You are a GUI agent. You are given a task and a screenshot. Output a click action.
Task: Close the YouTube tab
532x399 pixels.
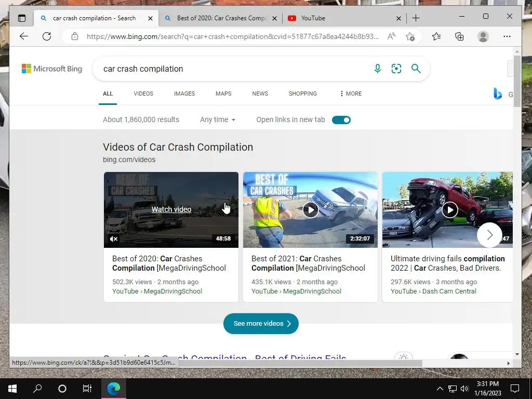click(x=398, y=18)
